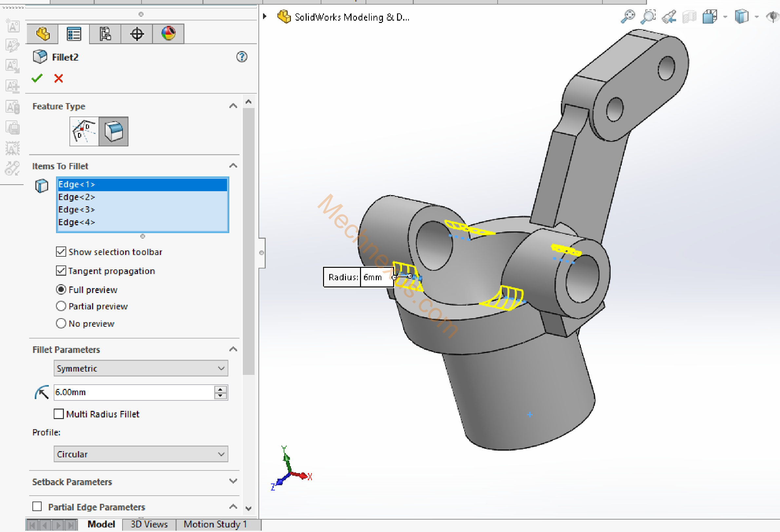Open the Motion Study 1 tab

point(215,524)
